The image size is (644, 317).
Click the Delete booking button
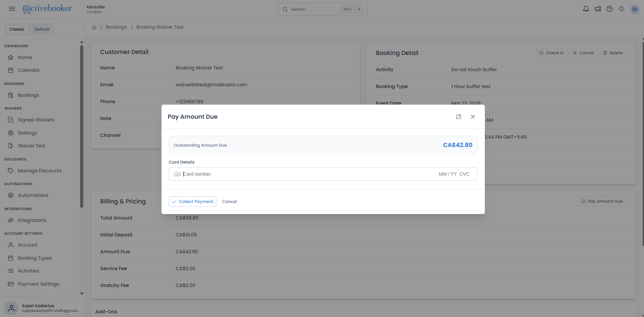pos(613,53)
